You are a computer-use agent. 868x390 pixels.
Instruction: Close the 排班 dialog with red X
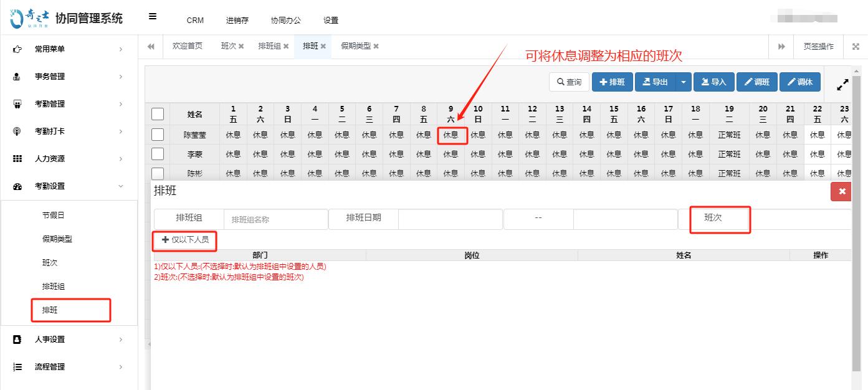[x=841, y=191]
